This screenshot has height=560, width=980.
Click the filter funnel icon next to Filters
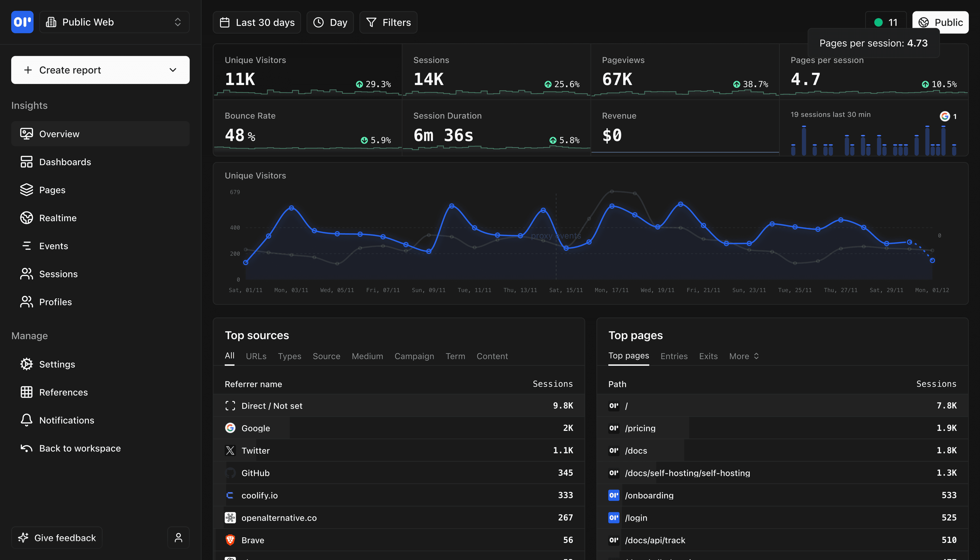[371, 22]
